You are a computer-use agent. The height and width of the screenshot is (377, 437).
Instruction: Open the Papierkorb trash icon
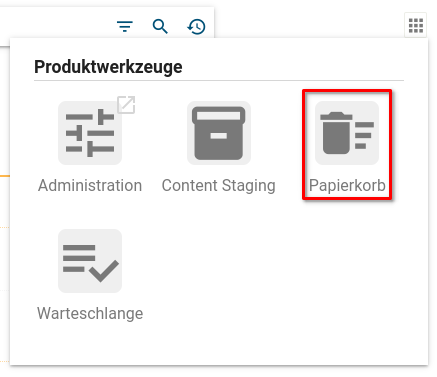347,133
